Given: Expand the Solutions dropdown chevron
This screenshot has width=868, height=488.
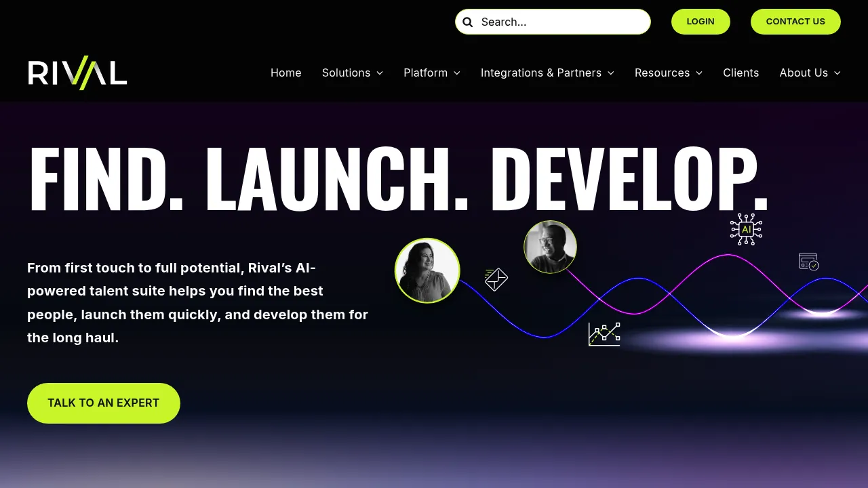Looking at the screenshot, I should pos(380,73).
